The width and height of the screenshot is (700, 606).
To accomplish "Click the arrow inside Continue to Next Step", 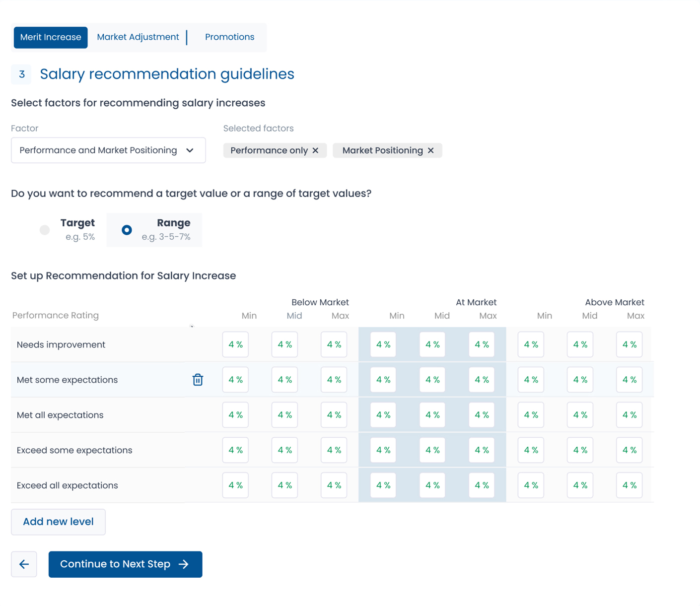I will coord(184,564).
